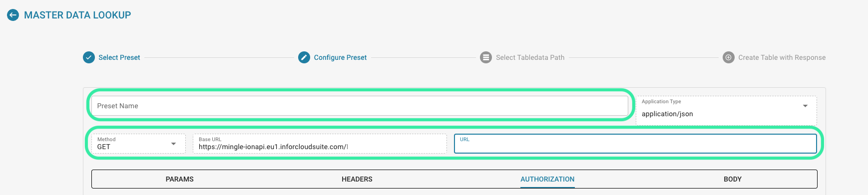Click the list icon for Select Tabledata Path
868x195 pixels.
pyautogui.click(x=486, y=57)
